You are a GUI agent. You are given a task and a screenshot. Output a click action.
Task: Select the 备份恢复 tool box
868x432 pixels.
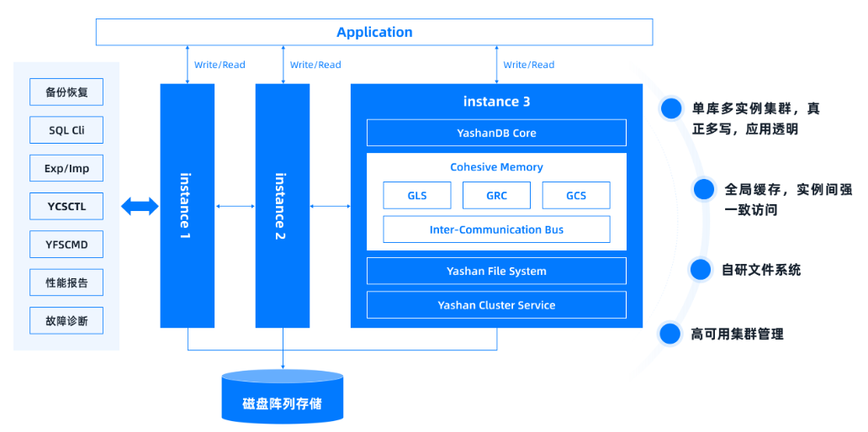[x=66, y=92]
